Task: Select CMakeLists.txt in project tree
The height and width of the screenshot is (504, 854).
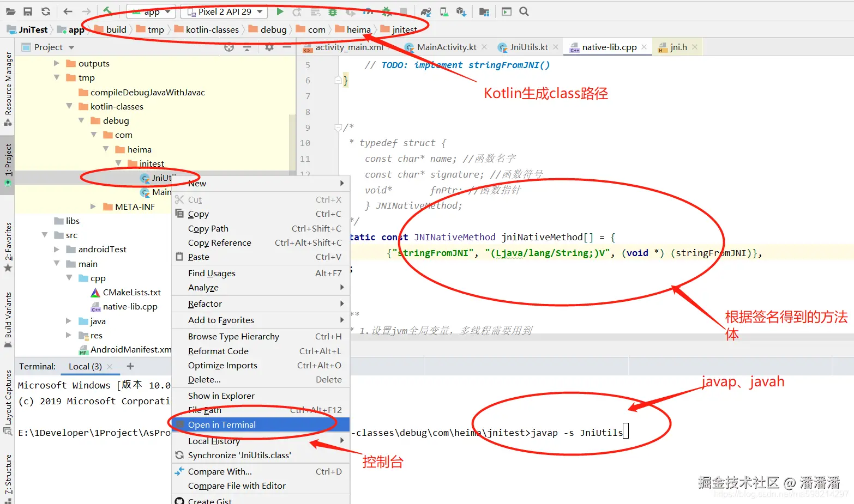Action: tap(126, 292)
